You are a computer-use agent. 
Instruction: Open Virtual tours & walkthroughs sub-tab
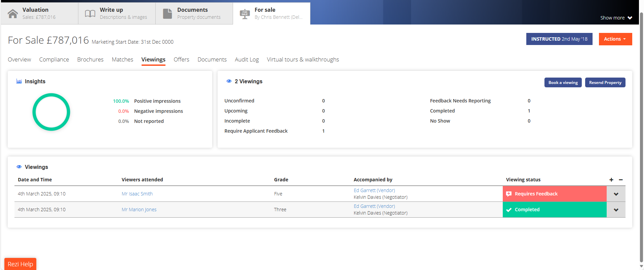[303, 59]
